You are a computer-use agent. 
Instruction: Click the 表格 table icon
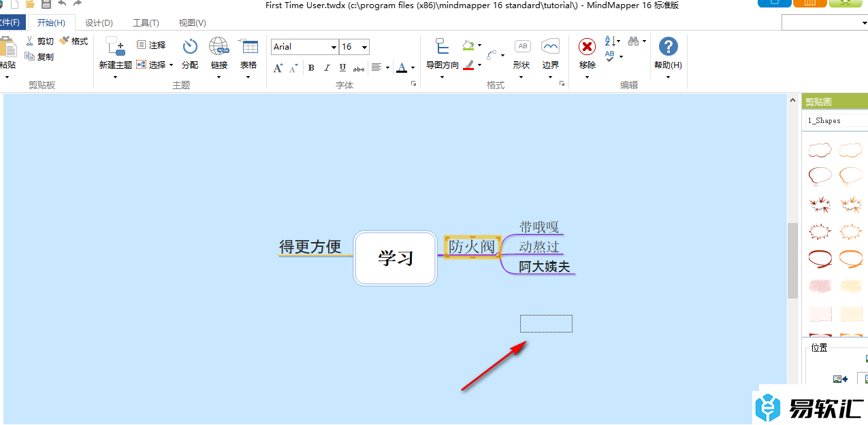coord(248,46)
